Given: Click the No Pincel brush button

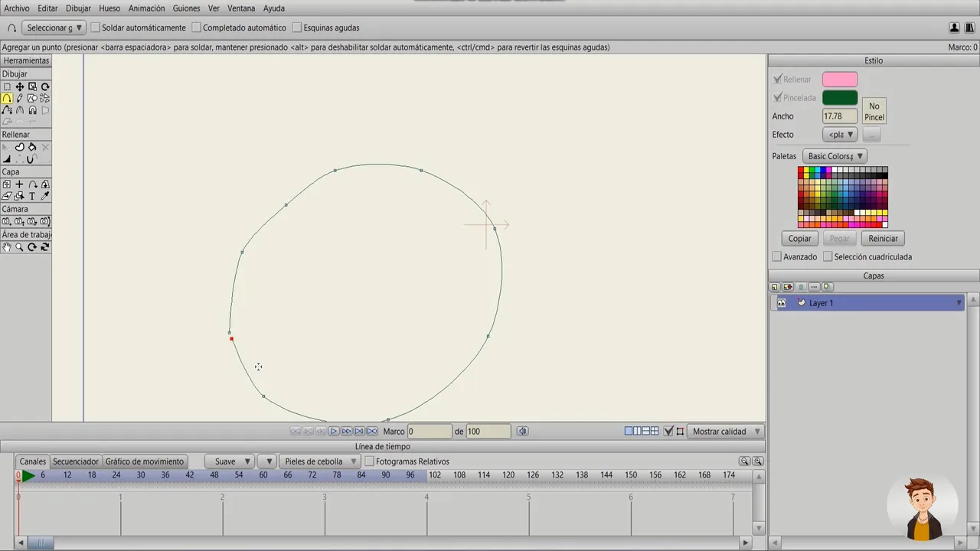Looking at the screenshot, I should pos(874,112).
